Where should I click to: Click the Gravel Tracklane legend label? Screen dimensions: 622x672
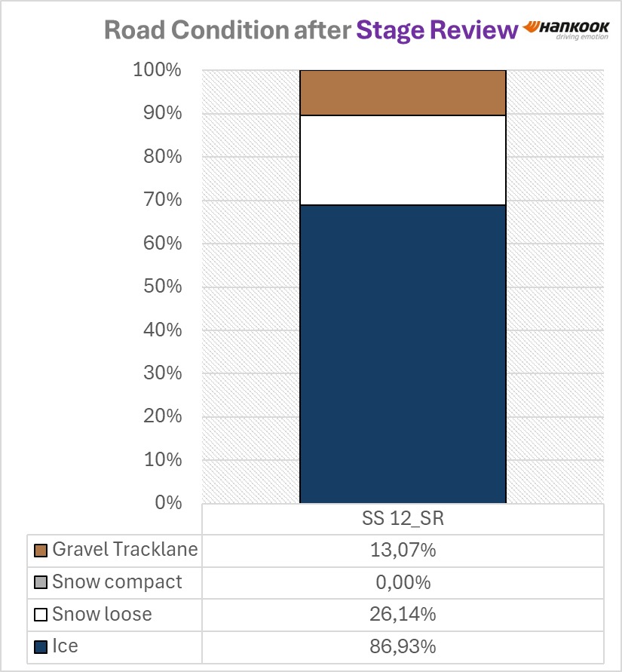click(x=124, y=549)
